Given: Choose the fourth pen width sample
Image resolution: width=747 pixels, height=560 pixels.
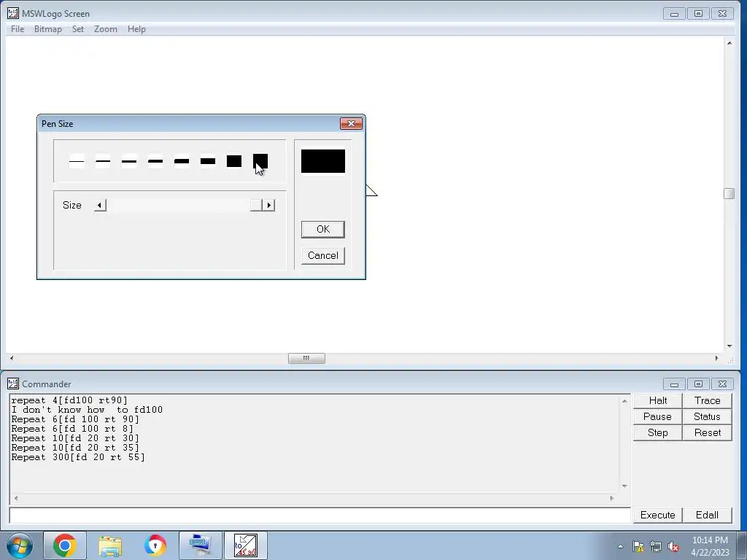Looking at the screenshot, I should click(x=155, y=161).
